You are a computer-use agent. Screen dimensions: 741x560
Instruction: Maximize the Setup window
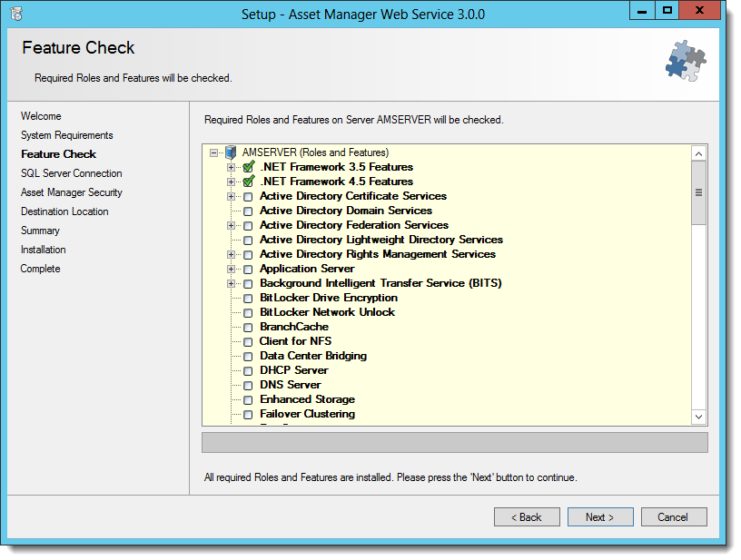(667, 10)
